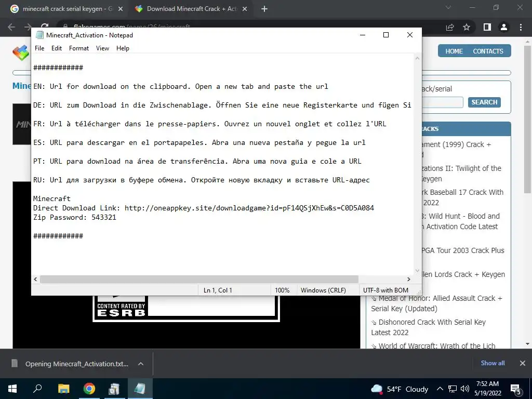Click the EN: Url for download line
Viewport: 532px width, 399px height.
coord(180,87)
